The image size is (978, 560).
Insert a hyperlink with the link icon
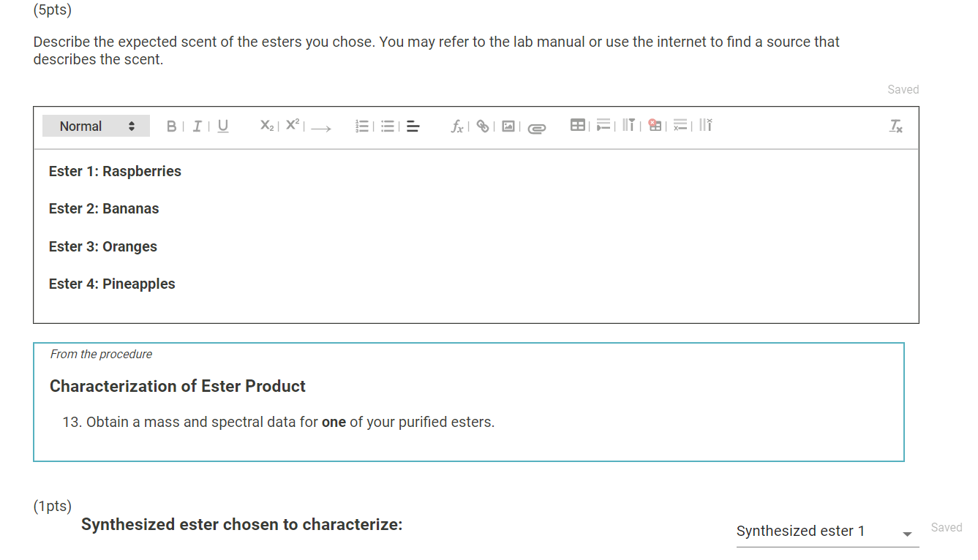[482, 126]
